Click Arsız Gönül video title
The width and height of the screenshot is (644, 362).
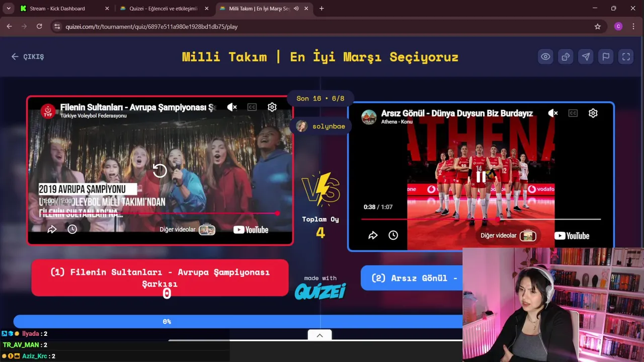coord(457,114)
